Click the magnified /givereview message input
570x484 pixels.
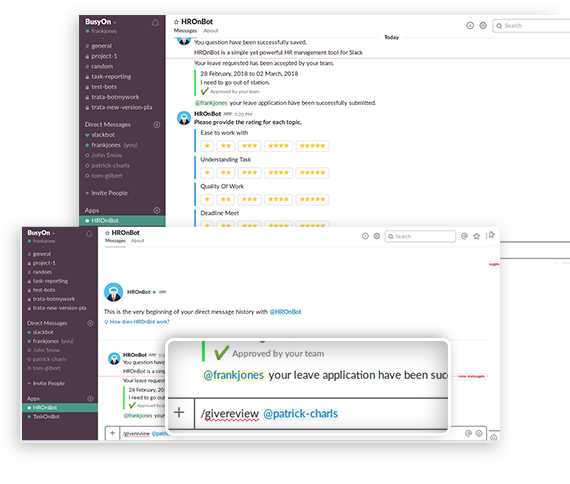coord(321,414)
